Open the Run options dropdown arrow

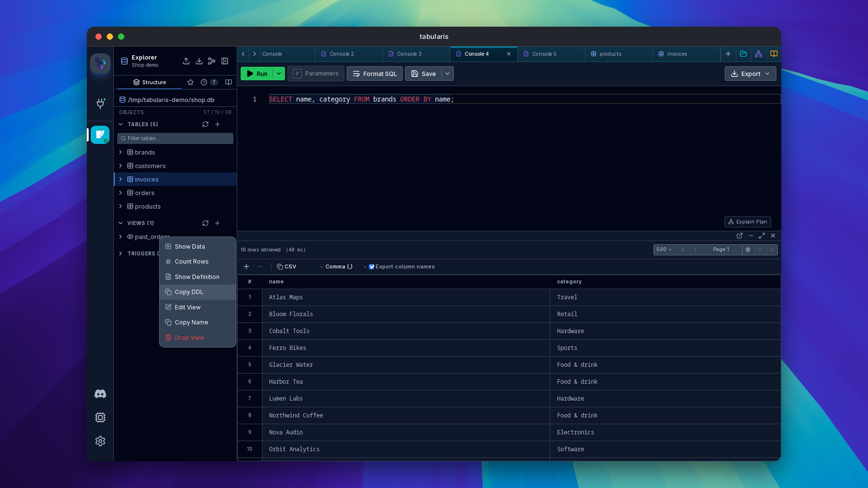pyautogui.click(x=279, y=74)
